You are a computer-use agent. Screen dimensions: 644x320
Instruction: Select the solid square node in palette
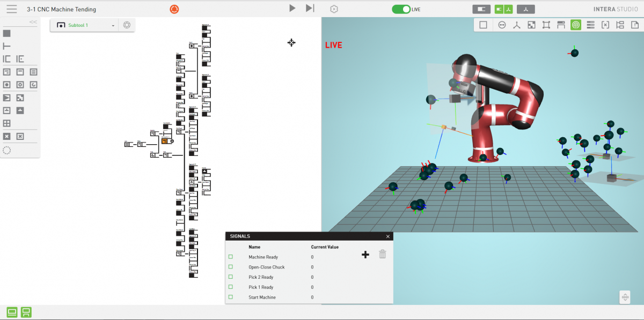[x=6, y=33]
